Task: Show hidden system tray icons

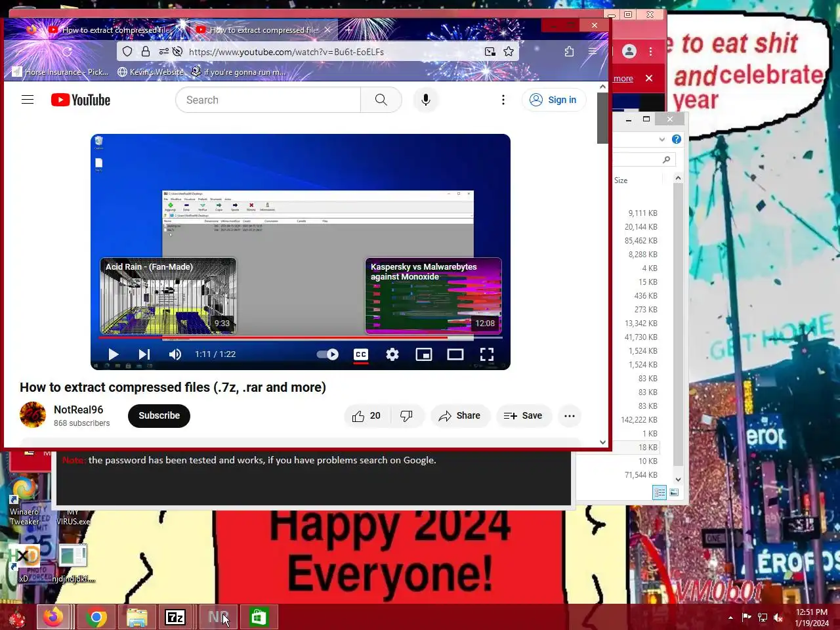Action: (x=730, y=618)
